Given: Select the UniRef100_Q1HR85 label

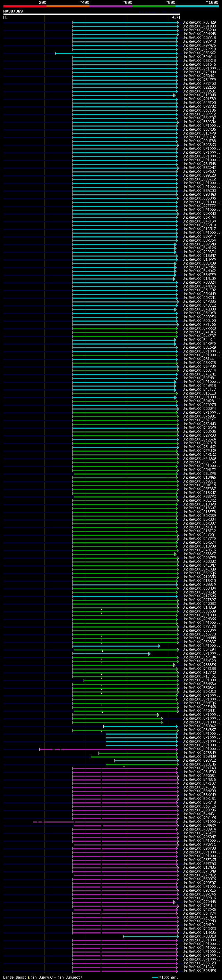Looking at the screenshot, I should [199, 932].
